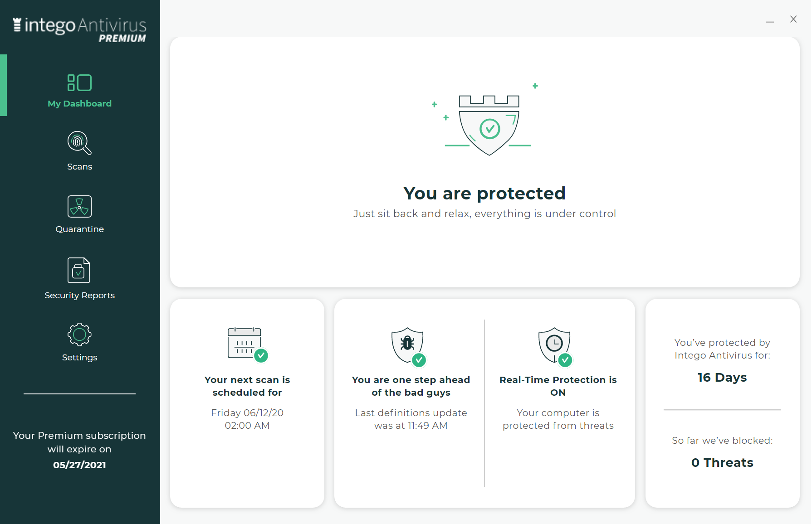The image size is (812, 524).
Task: Click 'Last definitions update was at 11:49 AM'
Action: pos(411,419)
